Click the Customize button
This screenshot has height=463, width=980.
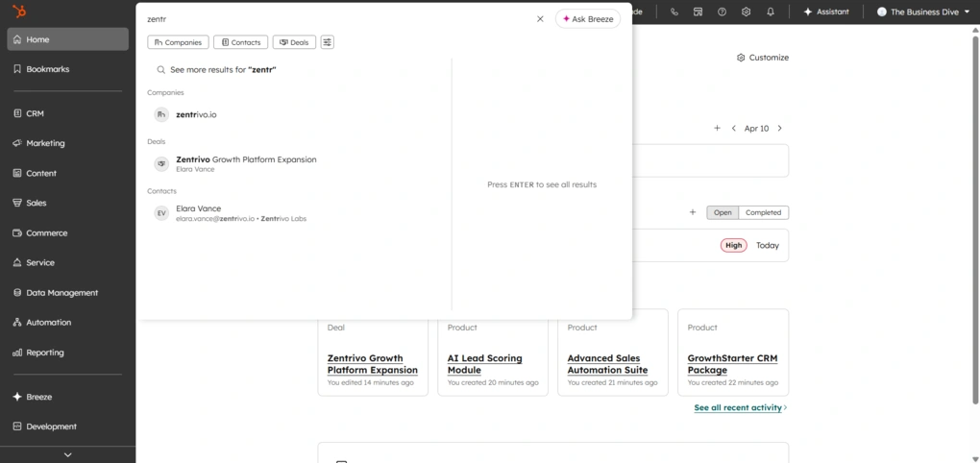[763, 58]
